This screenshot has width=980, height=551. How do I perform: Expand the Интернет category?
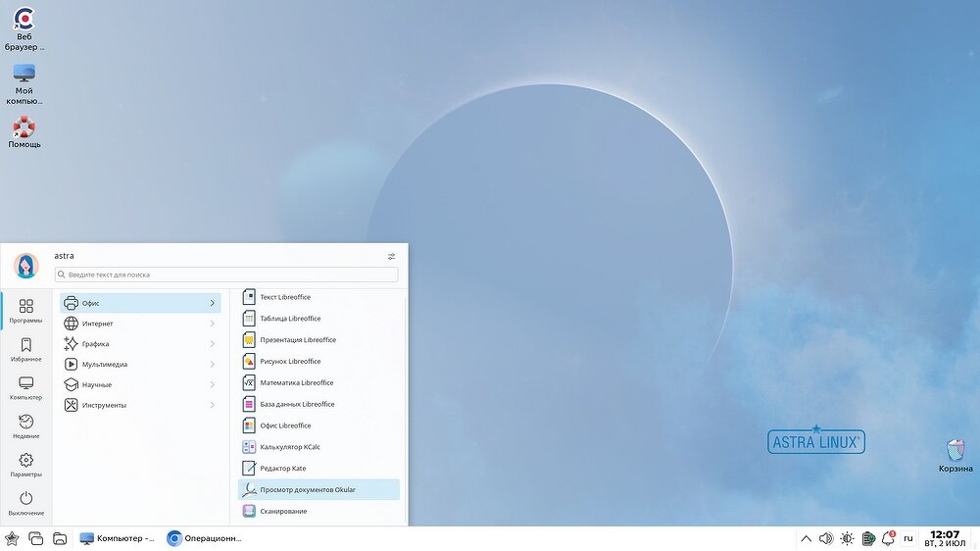pos(140,324)
